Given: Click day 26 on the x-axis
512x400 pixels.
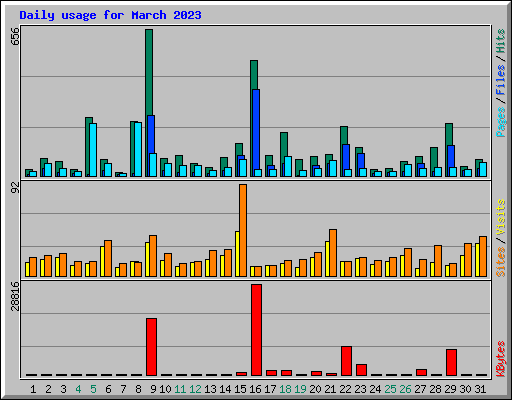Looking at the screenshot, I should click(405, 389).
